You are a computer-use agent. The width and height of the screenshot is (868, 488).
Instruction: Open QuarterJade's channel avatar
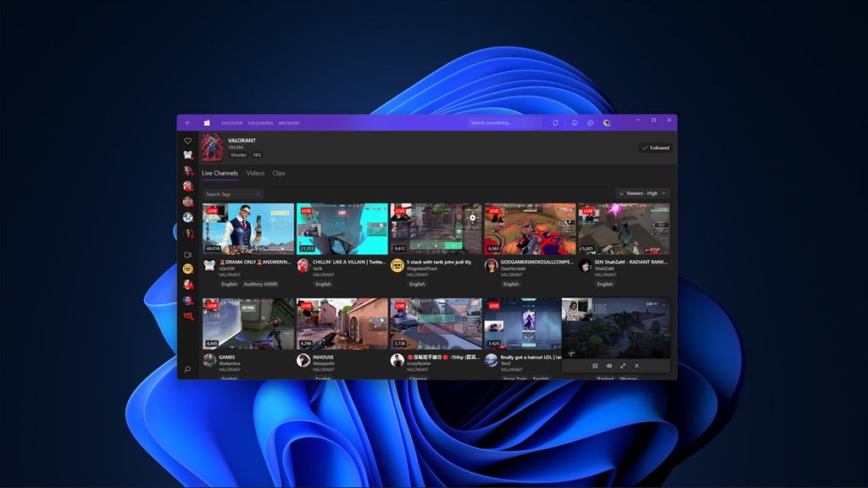pyautogui.click(x=491, y=265)
